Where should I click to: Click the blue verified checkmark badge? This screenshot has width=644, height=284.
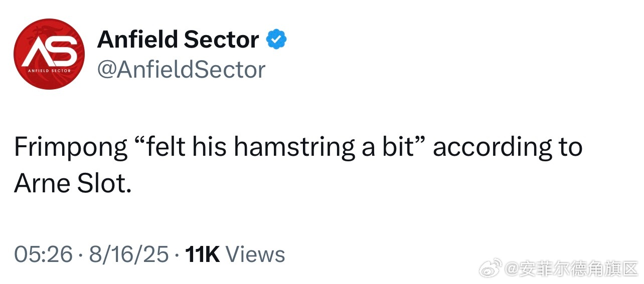276,40
